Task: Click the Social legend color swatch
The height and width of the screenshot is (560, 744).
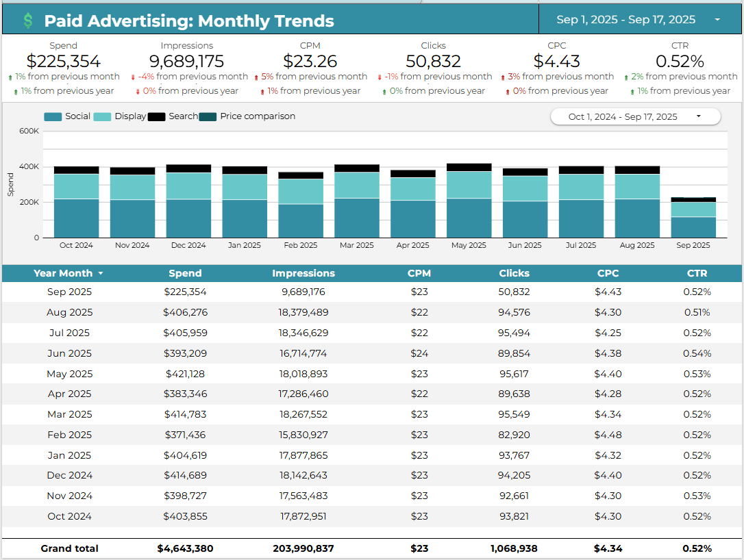Action: [x=53, y=116]
